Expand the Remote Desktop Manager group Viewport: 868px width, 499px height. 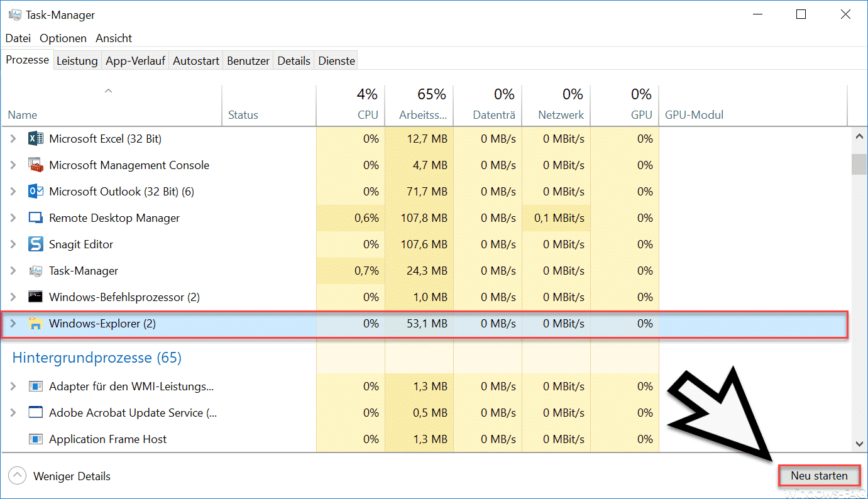point(13,218)
